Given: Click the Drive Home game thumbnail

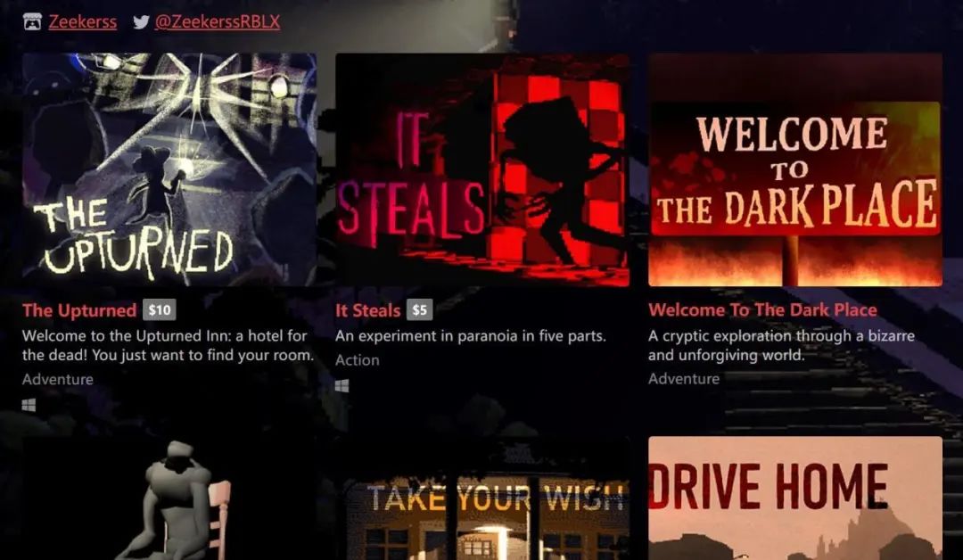Looking at the screenshot, I should coord(795,498).
